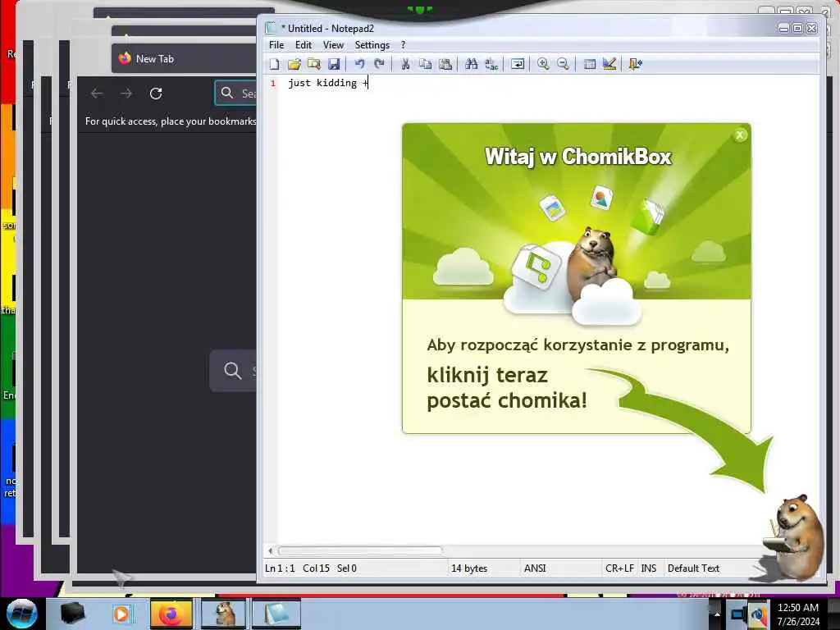Click the hamster mascot image in the popup

point(592,265)
